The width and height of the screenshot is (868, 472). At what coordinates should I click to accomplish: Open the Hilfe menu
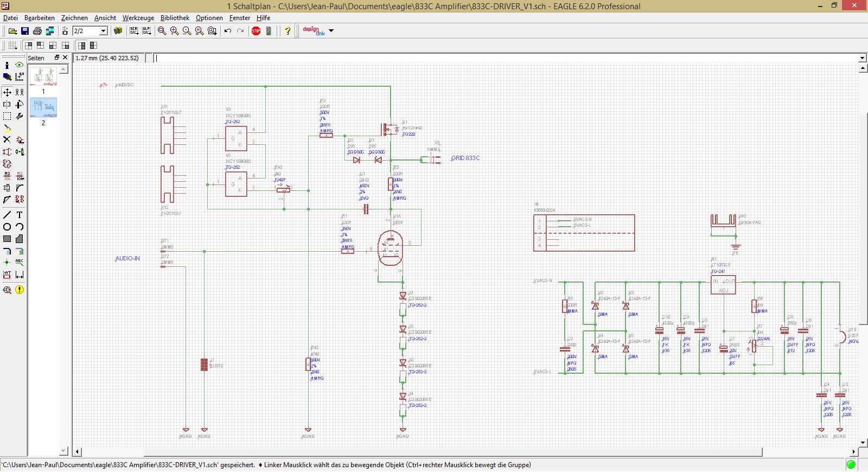[264, 18]
